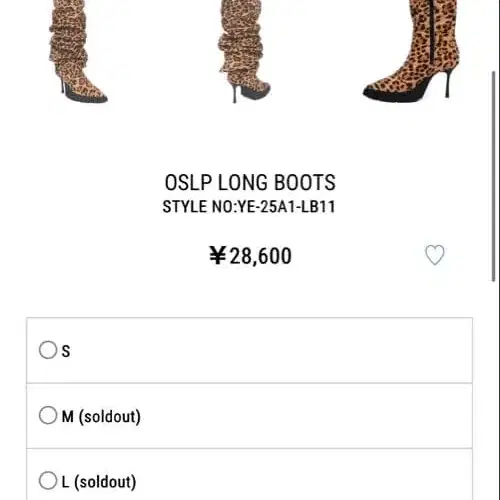View the right side-zip boot image
This screenshot has height=500, width=500.
point(413,50)
